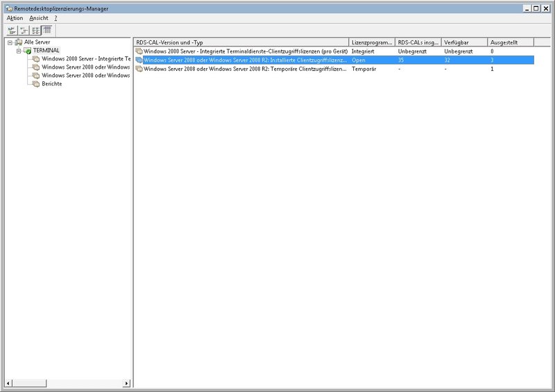Click issued value 3 in highlighted row
Image resolution: width=555 pixels, height=392 pixels.
[492, 60]
